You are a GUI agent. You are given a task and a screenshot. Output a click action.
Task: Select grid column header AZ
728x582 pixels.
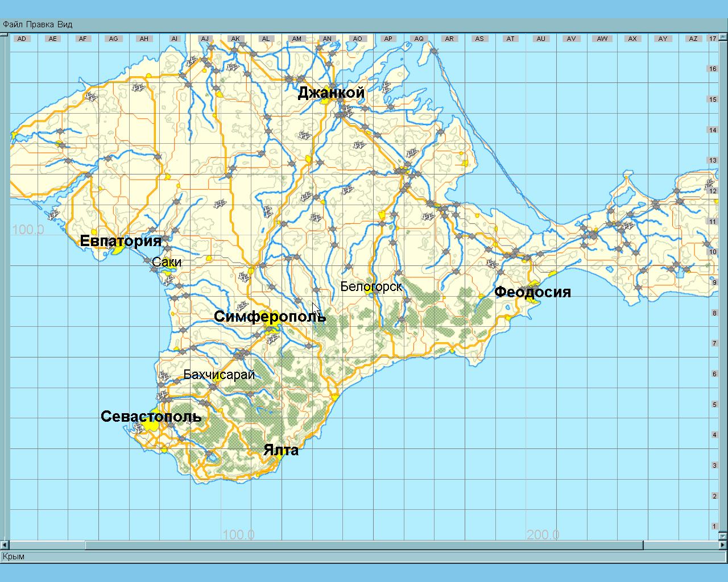pyautogui.click(x=693, y=39)
